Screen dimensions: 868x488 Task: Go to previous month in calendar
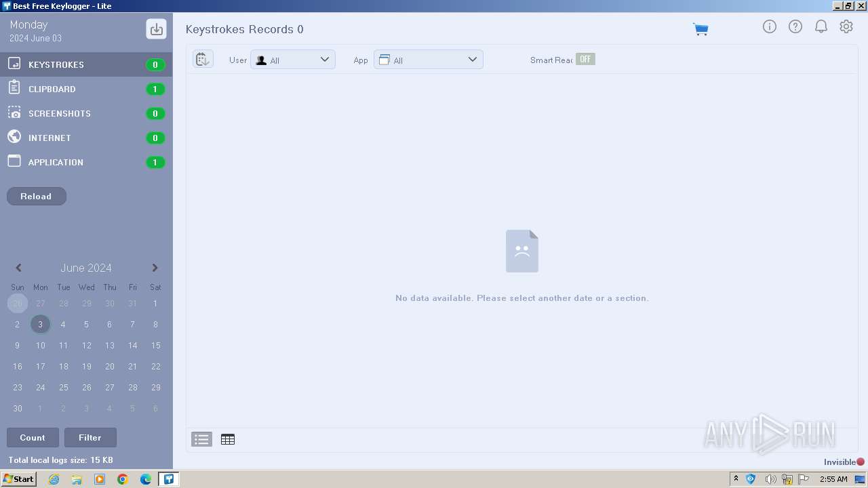[18, 268]
